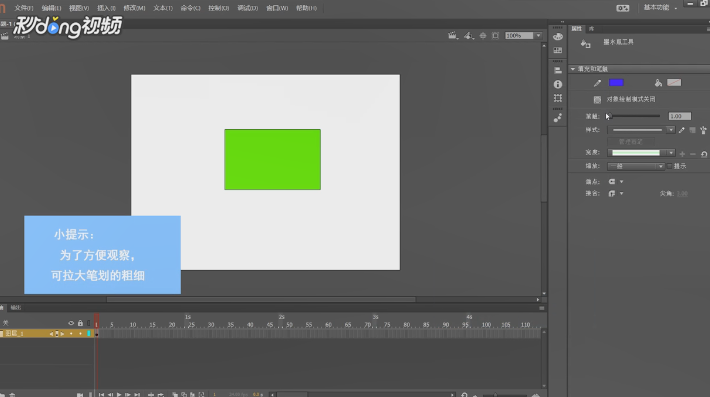Click the paint bucket fill icon
Screen dimensions: 710x397
(x=658, y=82)
